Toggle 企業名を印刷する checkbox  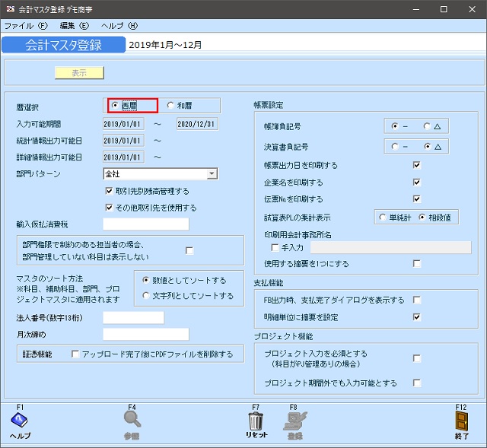(x=417, y=182)
